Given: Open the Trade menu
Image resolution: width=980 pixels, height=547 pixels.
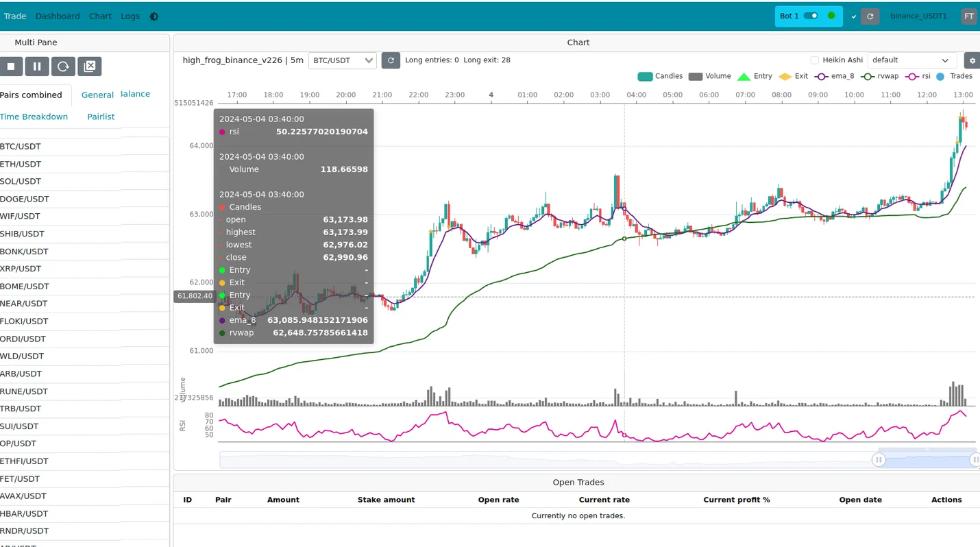Looking at the screenshot, I should coord(14,16).
